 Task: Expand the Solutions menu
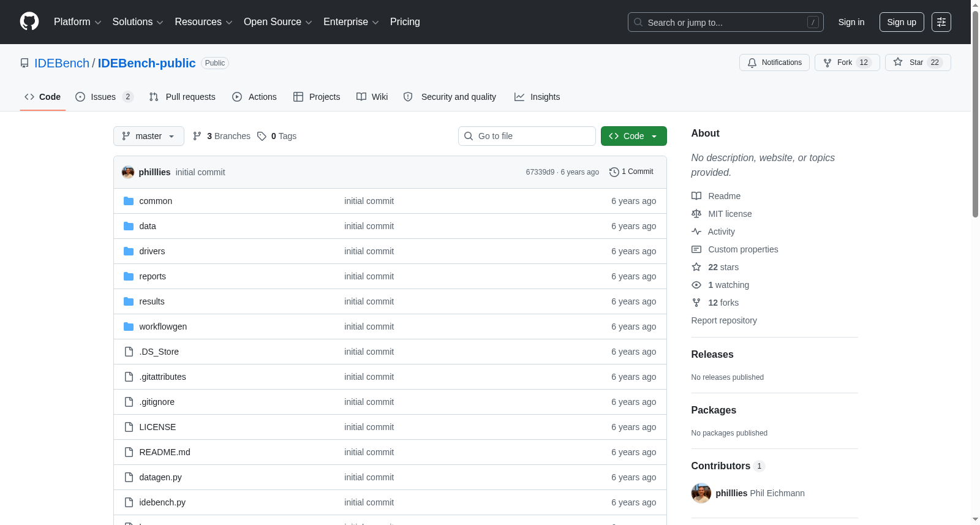coord(138,22)
